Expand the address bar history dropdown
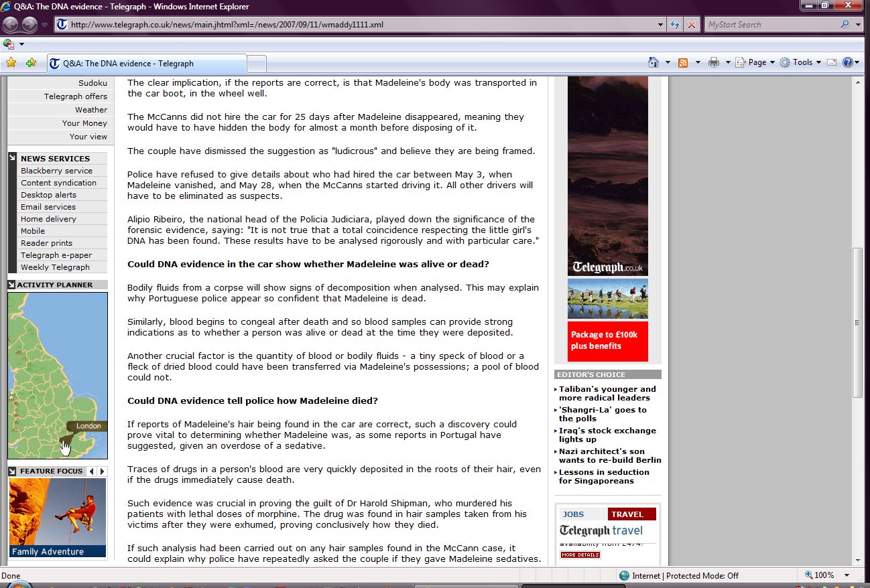The width and height of the screenshot is (870, 588). pos(661,25)
